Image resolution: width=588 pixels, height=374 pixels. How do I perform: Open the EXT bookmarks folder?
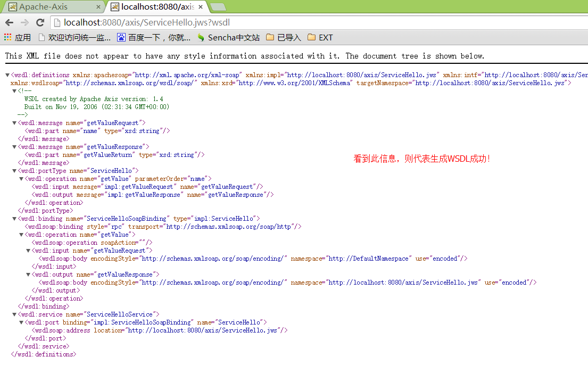pos(320,37)
